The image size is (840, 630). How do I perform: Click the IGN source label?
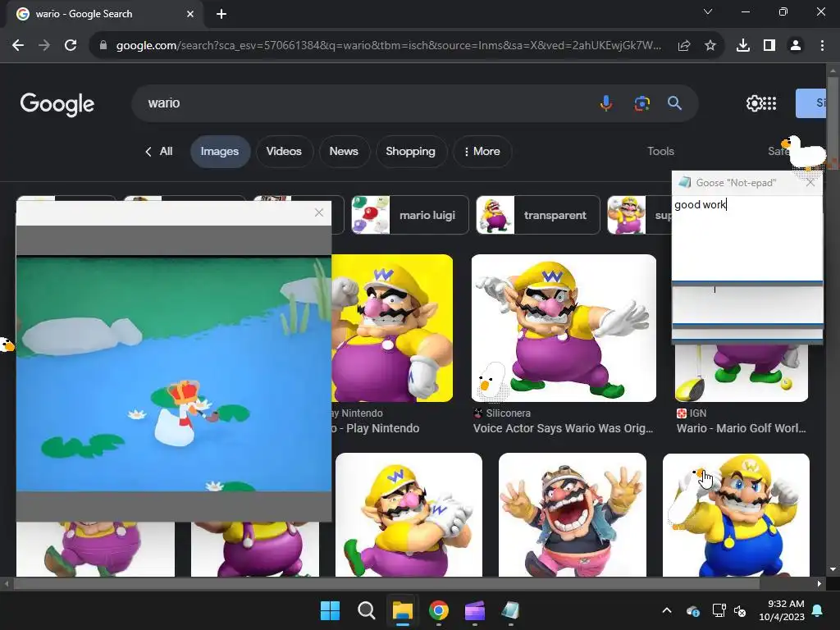point(697,413)
